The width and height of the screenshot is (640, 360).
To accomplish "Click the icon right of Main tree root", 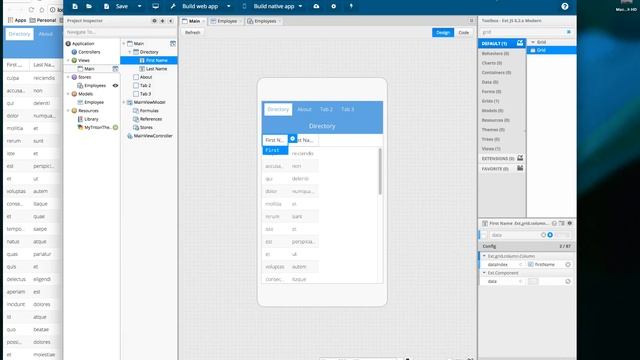I will click(x=173, y=43).
